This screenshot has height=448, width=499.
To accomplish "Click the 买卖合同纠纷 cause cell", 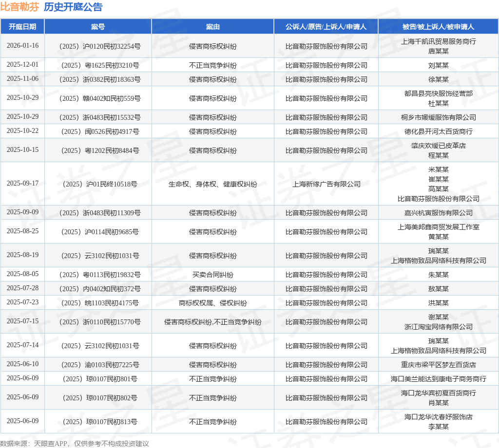I will [x=212, y=275].
